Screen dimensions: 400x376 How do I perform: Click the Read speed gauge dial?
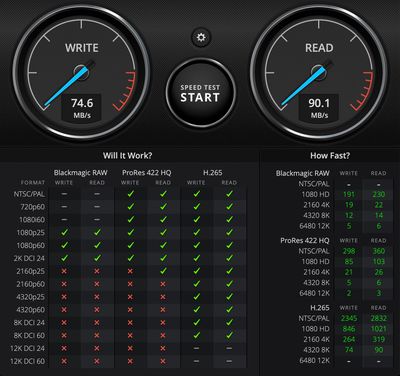(319, 72)
